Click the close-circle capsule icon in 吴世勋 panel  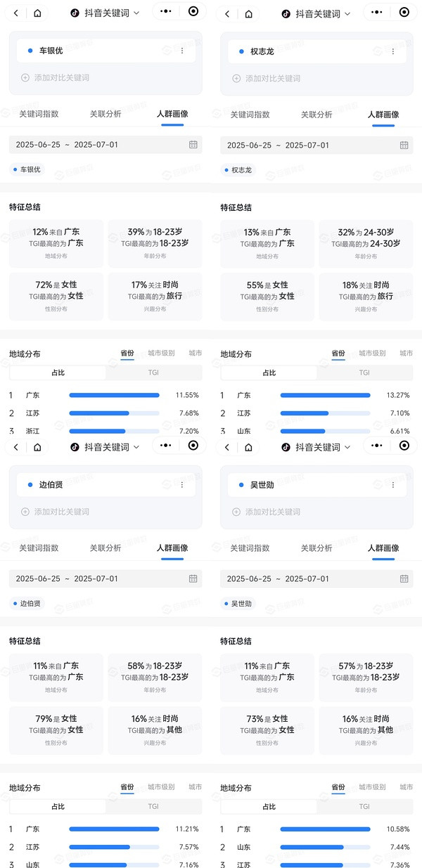click(404, 446)
